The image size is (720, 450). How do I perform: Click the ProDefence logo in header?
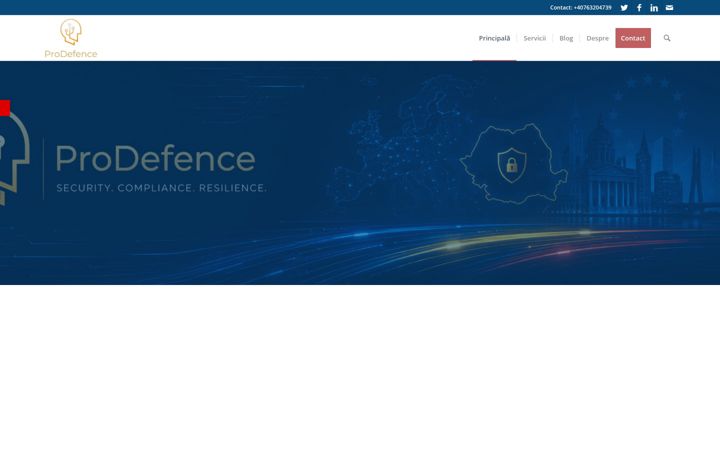71,39
